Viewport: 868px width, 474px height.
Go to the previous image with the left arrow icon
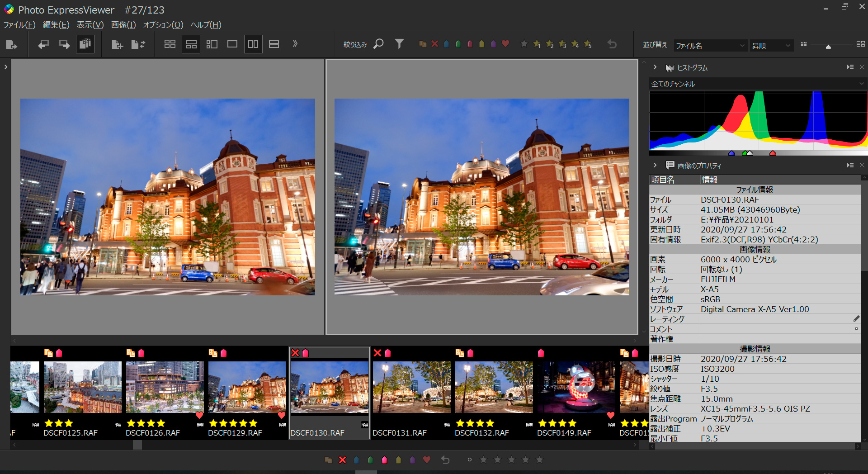tap(43, 44)
